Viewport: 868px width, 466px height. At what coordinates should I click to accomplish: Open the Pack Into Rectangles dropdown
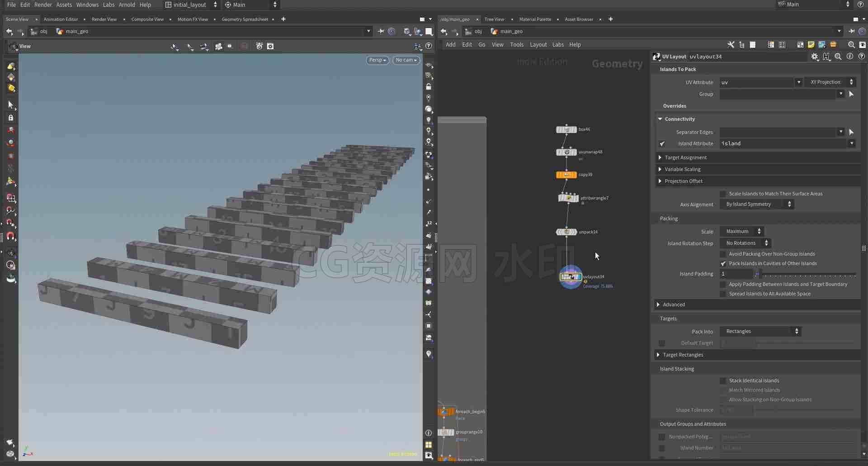(x=760, y=332)
